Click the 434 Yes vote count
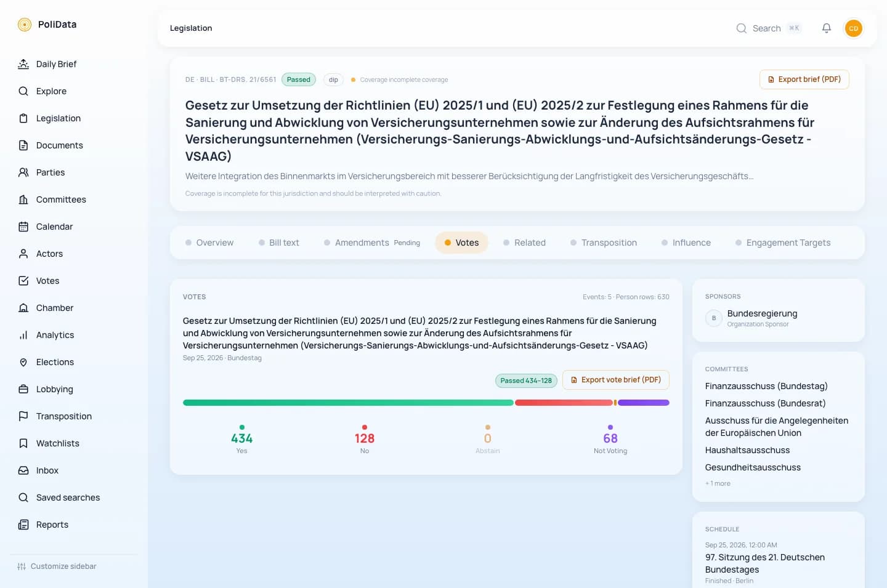The image size is (887, 588). pyautogui.click(x=241, y=438)
